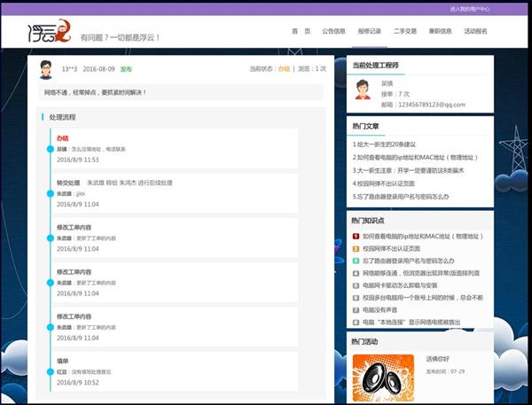Open the 公告信息 navigation item

(333, 31)
